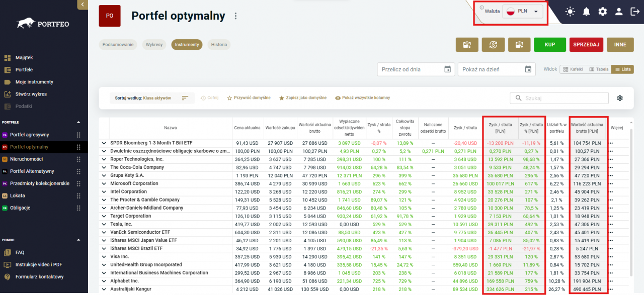Show all columns via Pokaż wszystkie kolumny
This screenshot has width=644, height=295.
pos(362,98)
